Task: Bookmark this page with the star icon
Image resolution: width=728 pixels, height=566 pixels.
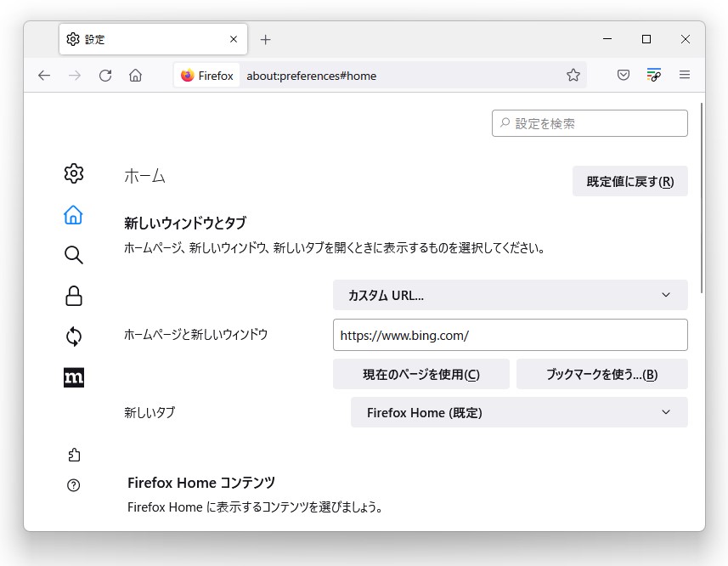Action: (573, 75)
